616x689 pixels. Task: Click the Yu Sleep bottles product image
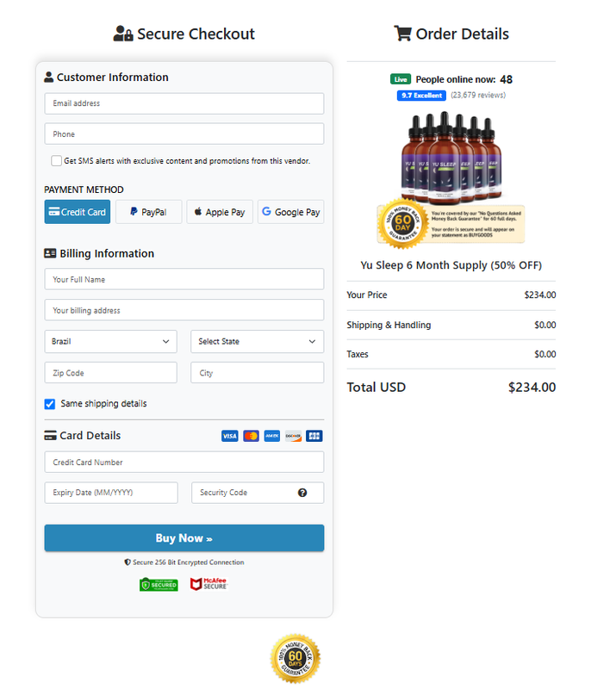click(451, 158)
